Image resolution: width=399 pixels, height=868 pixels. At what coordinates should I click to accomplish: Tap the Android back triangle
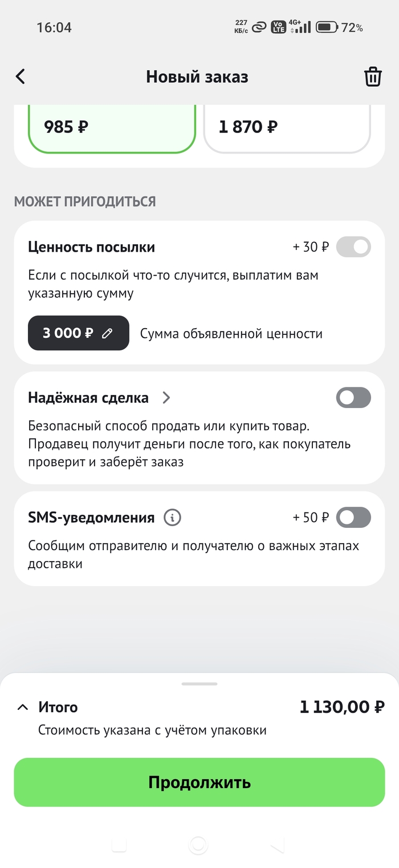277,845
